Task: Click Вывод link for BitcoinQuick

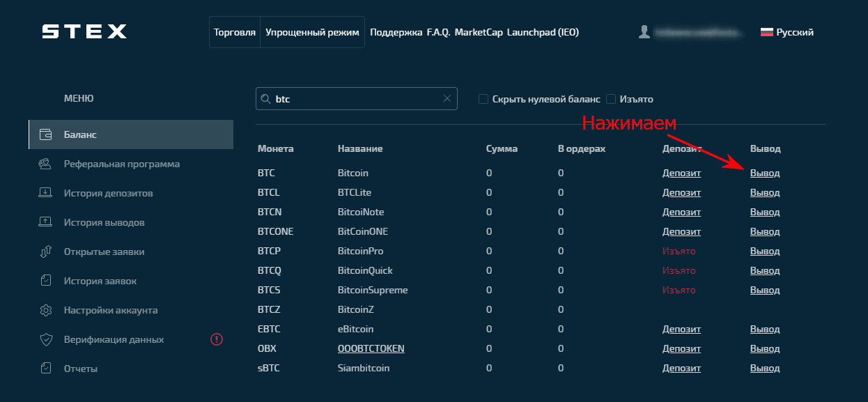Action: [x=765, y=270]
